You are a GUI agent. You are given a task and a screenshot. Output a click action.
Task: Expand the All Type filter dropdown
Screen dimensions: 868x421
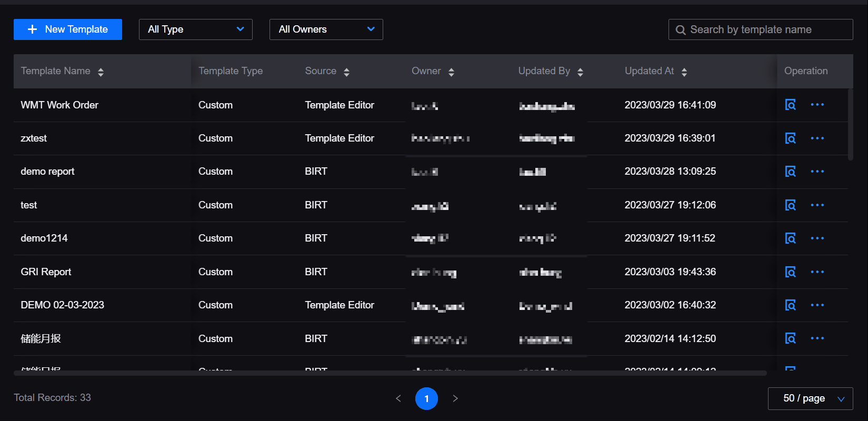[x=195, y=29]
